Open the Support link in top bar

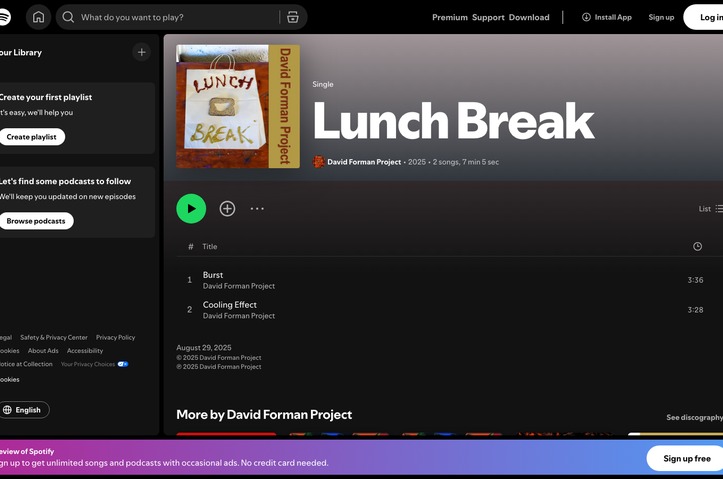pos(488,18)
